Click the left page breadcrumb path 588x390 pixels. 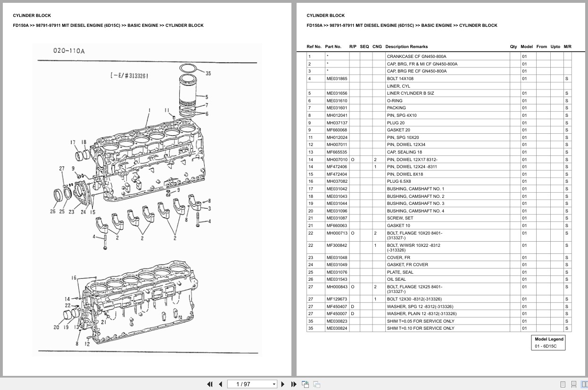click(108, 25)
